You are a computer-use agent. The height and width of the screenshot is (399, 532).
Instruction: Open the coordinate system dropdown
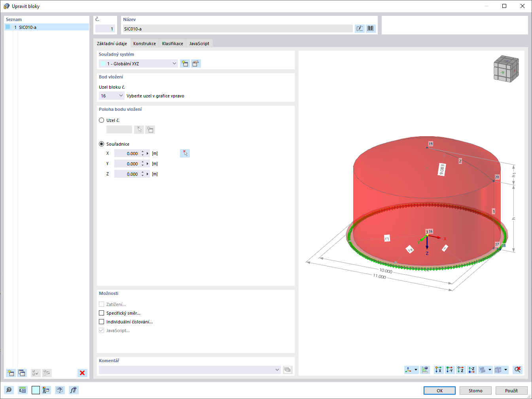pyautogui.click(x=174, y=63)
